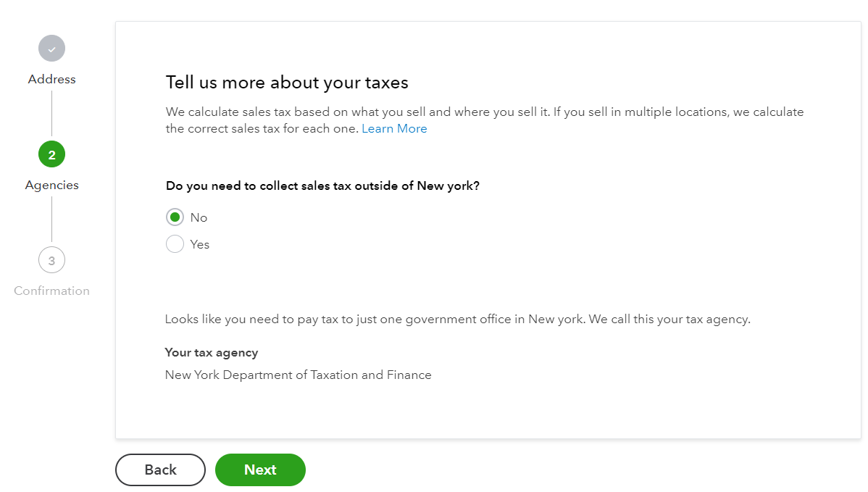Click the connector line between Address and Agencies
This screenshot has height=492, width=868.
coord(51,114)
